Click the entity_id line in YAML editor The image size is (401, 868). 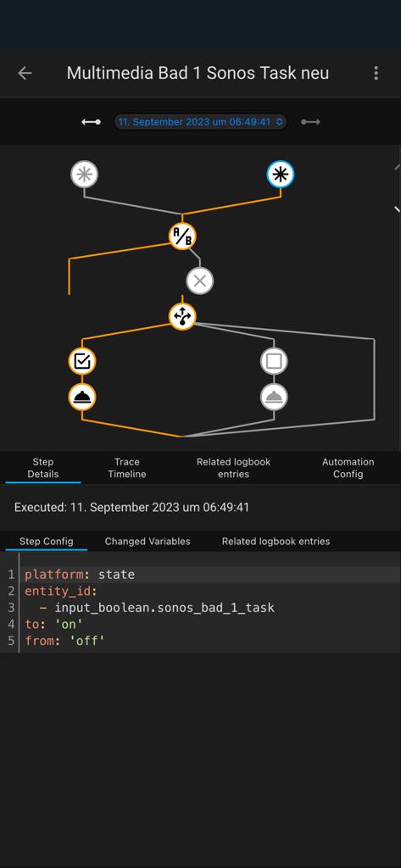pyautogui.click(x=209, y=591)
